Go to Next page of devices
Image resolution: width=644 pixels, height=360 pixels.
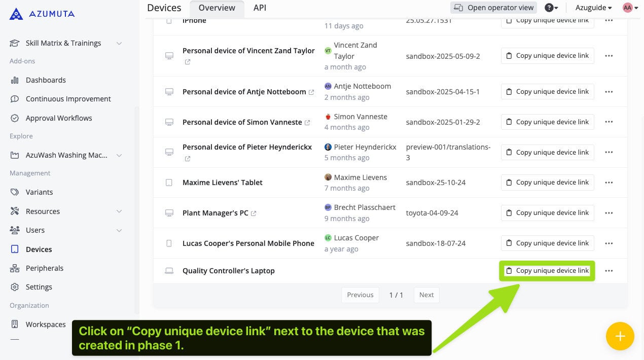[426, 295]
